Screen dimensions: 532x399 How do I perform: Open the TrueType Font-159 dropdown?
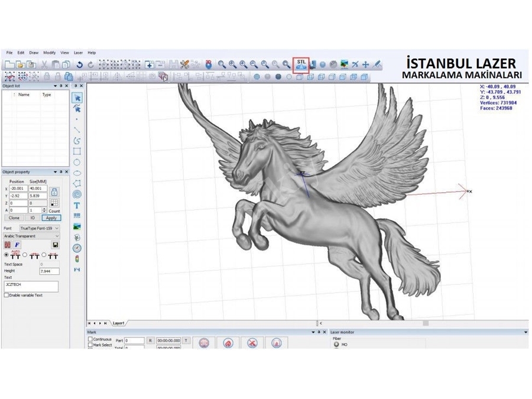pos(40,228)
